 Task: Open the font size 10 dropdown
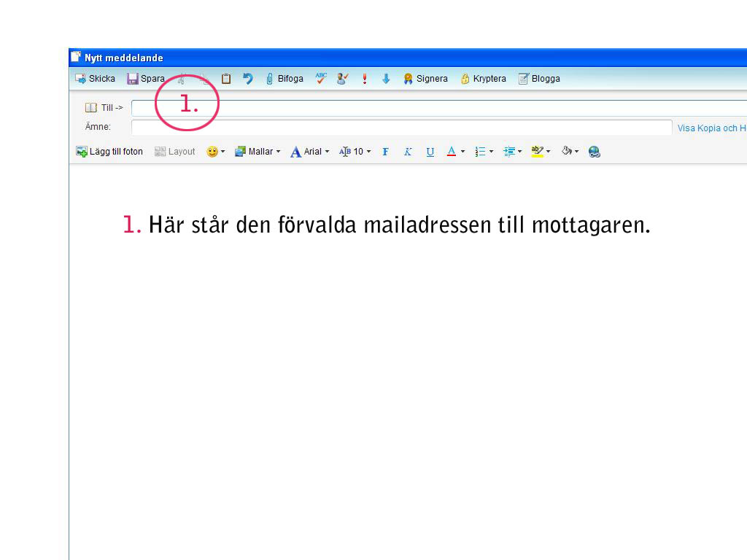tap(355, 152)
